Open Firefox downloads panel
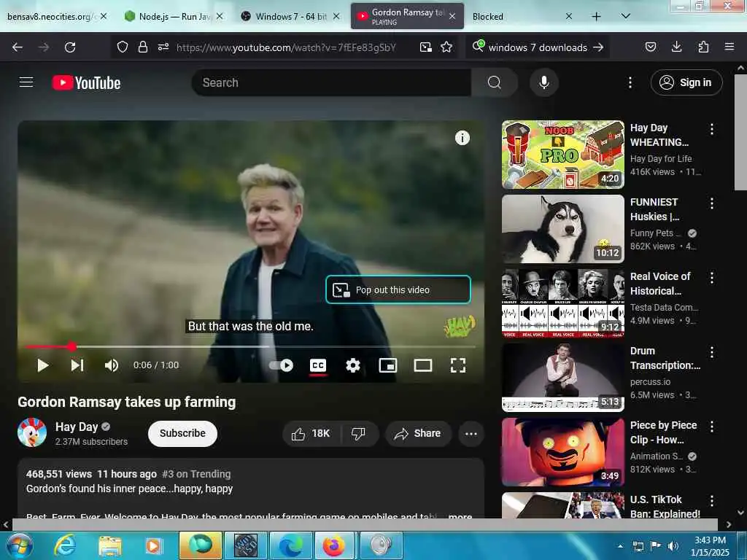 tap(676, 47)
